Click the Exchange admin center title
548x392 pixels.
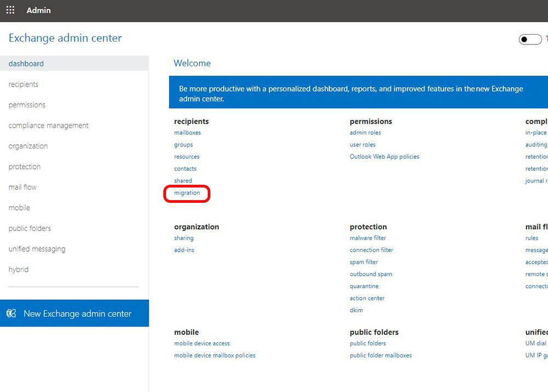click(x=65, y=38)
